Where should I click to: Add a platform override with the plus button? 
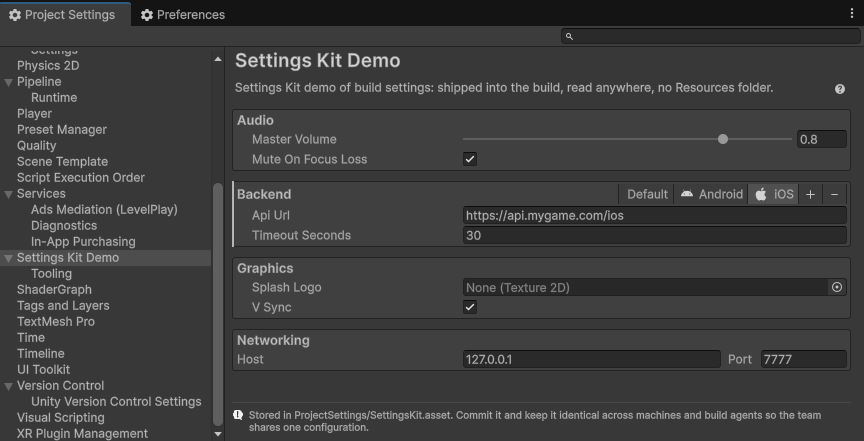(810, 194)
